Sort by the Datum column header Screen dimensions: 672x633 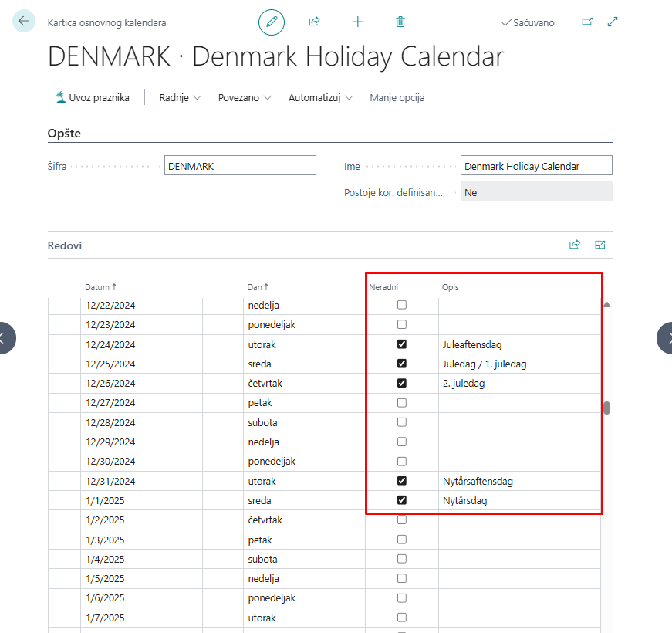[x=100, y=287]
